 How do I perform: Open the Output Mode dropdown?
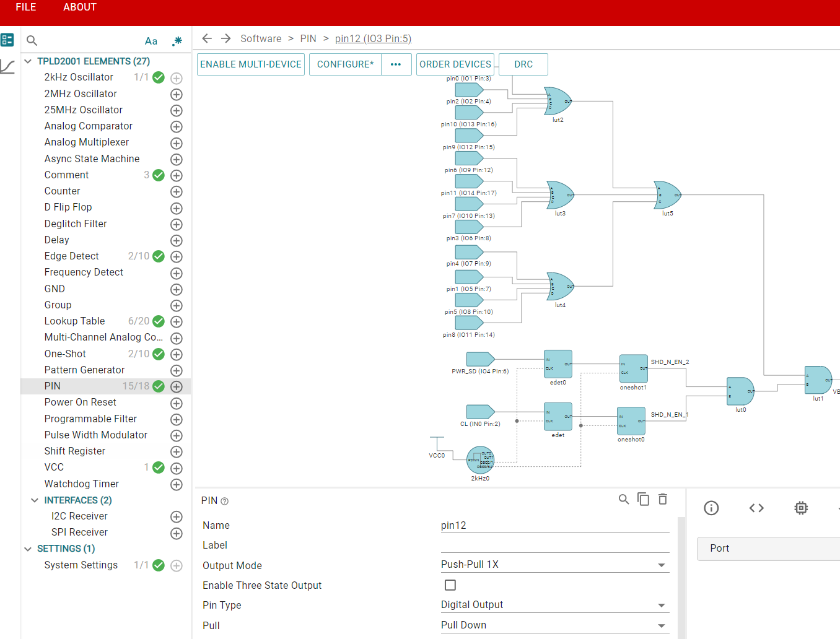pyautogui.click(x=555, y=564)
